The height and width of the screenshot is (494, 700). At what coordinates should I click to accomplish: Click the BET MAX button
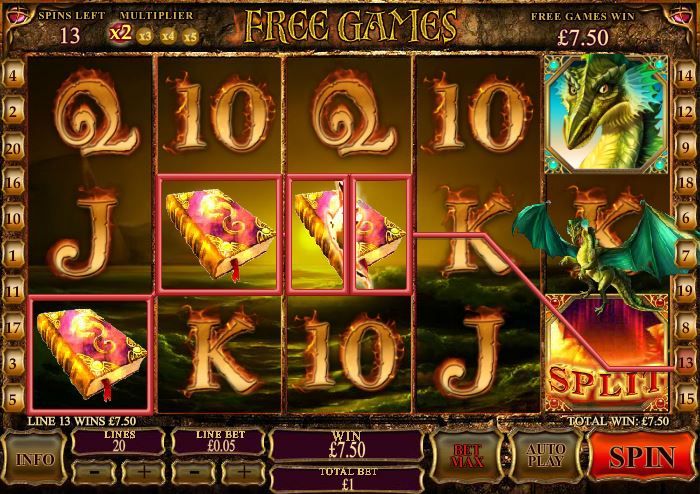467,457
